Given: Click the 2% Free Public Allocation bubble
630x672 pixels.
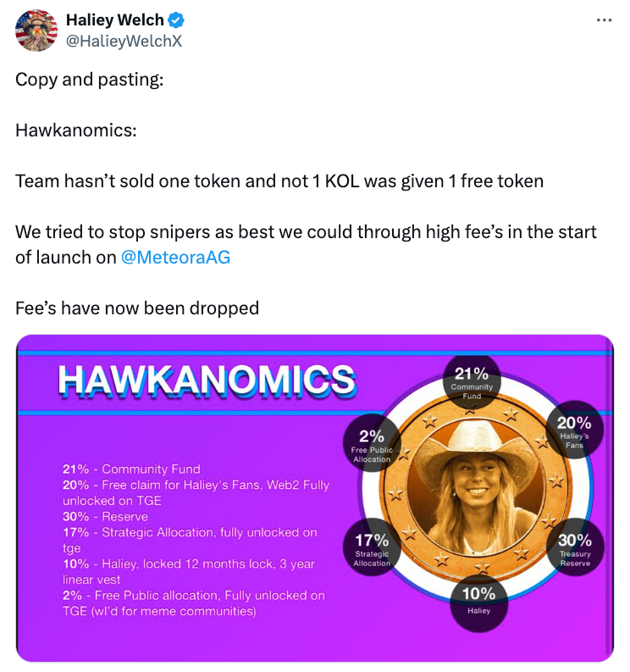Looking at the screenshot, I should pyautogui.click(x=372, y=443).
